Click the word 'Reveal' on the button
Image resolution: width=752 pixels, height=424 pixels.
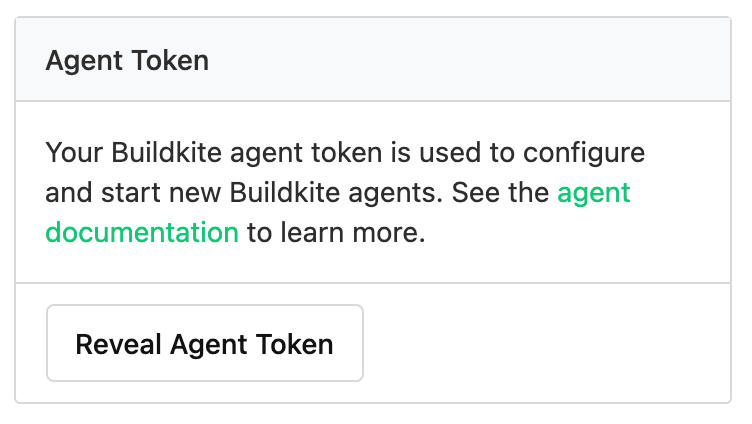pos(118,344)
